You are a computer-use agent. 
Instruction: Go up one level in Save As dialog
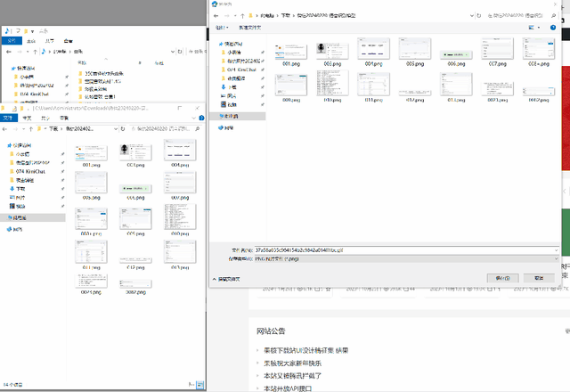click(242, 16)
